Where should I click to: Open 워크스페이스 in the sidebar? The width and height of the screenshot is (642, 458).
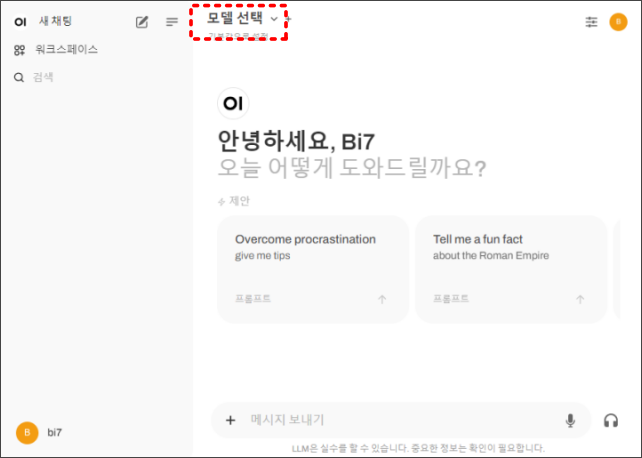coord(56,50)
